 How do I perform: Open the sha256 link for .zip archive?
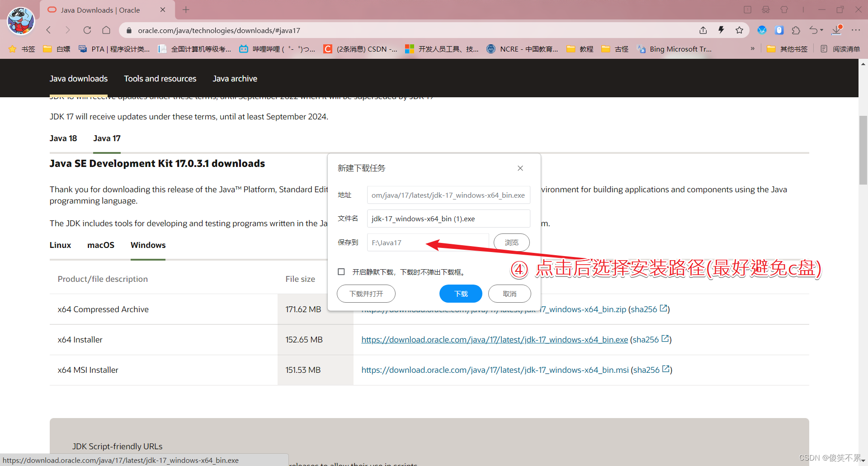point(649,309)
